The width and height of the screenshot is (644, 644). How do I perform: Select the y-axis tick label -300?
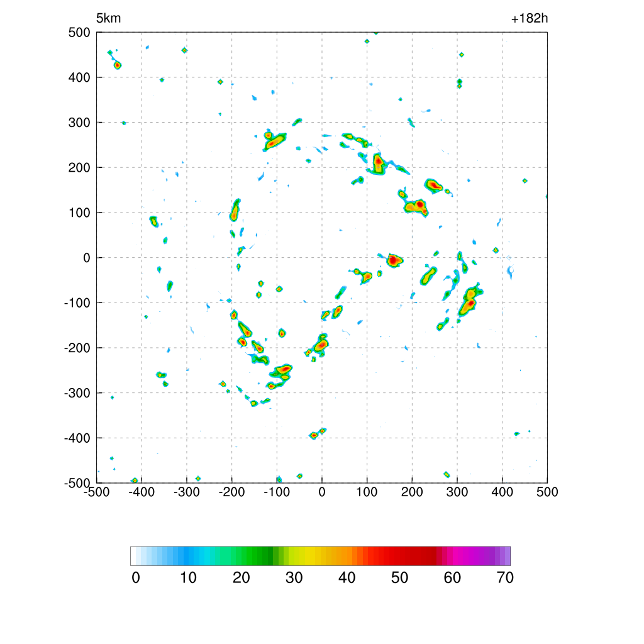click(x=77, y=393)
